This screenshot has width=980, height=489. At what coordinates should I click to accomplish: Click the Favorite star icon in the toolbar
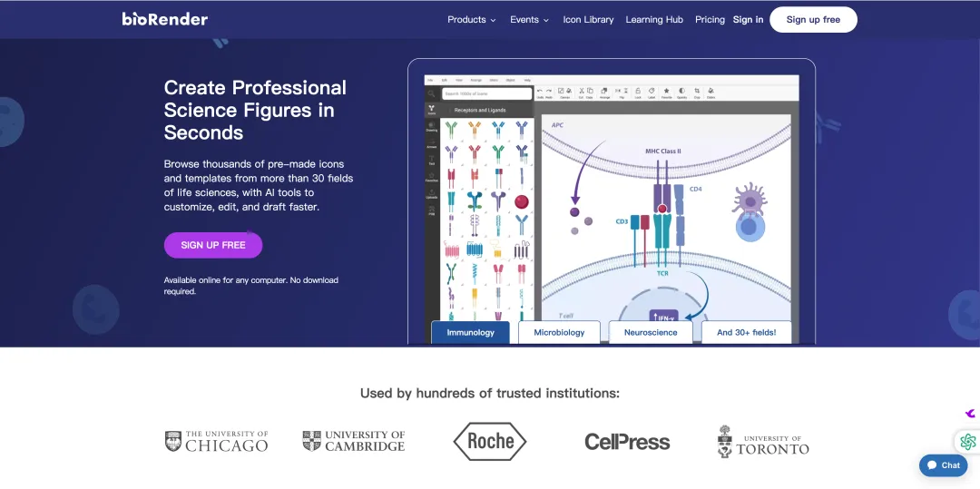(x=666, y=91)
